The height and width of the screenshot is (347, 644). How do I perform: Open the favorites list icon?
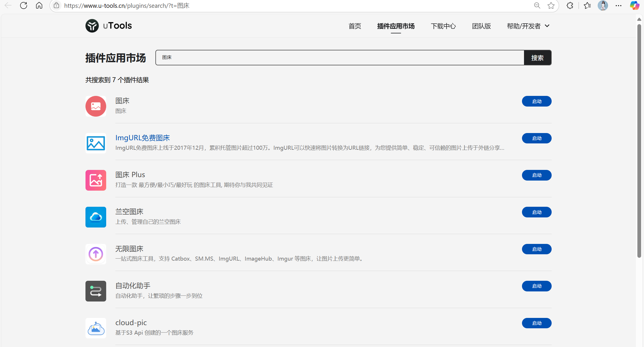coord(587,5)
